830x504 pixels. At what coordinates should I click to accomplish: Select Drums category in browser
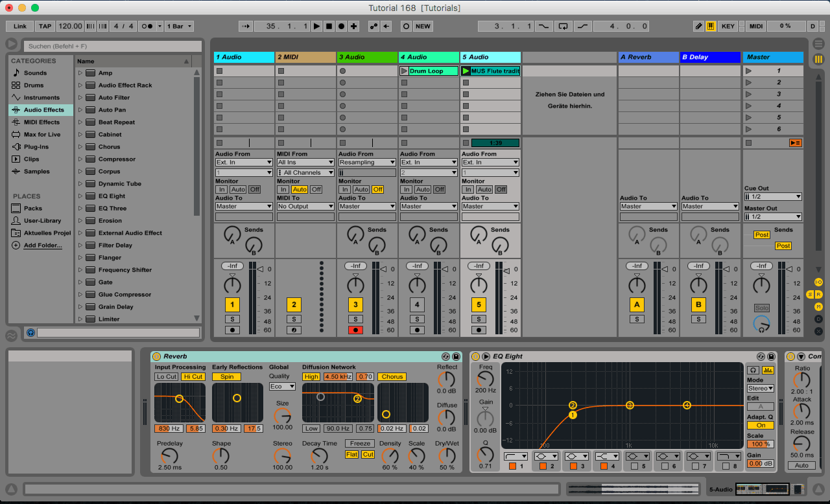tap(34, 86)
